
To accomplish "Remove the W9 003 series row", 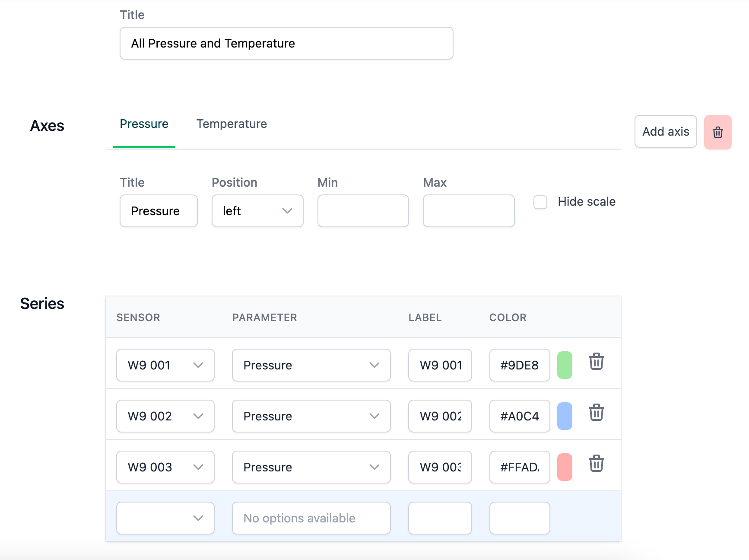I will tap(596, 464).
